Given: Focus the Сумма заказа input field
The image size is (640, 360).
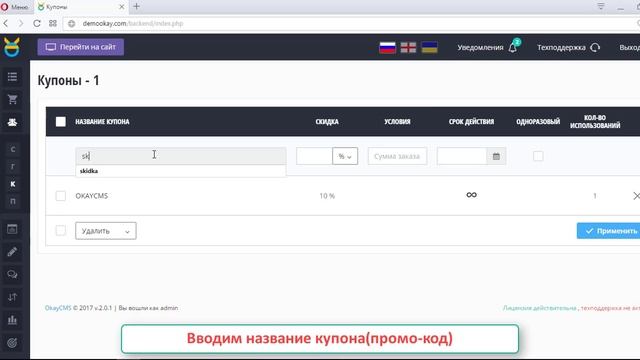Looking at the screenshot, I should click(397, 156).
